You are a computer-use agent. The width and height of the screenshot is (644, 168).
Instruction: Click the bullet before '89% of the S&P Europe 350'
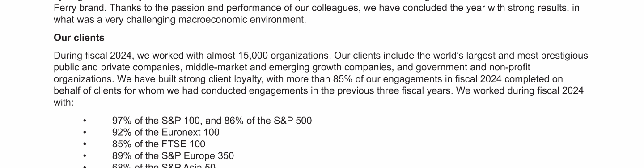point(85,156)
